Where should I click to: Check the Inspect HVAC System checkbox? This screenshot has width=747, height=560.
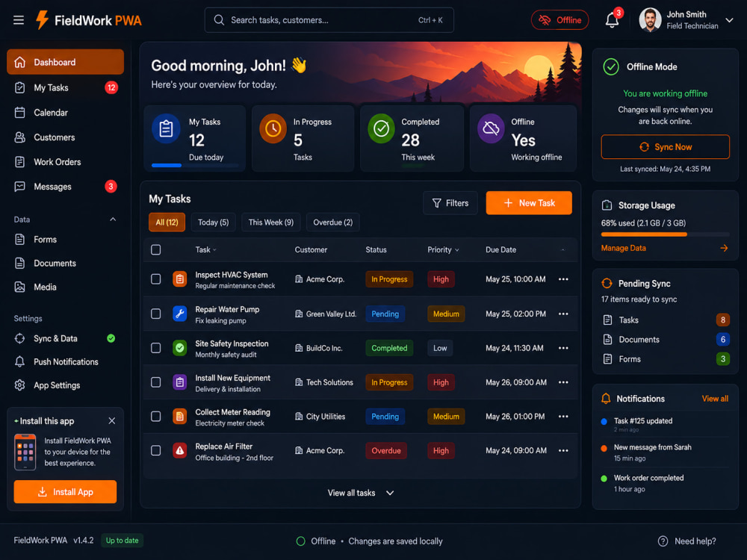tap(156, 279)
